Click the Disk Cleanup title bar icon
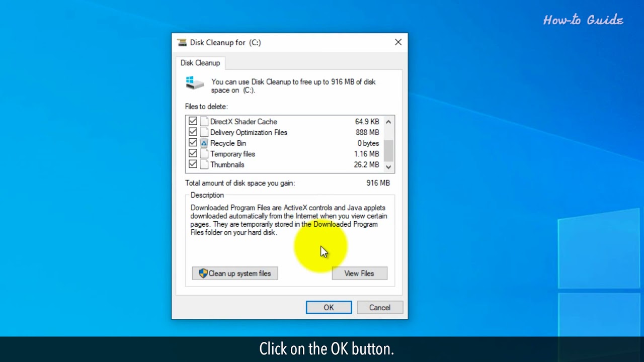Viewport: 644px width, 362px height. [182, 43]
